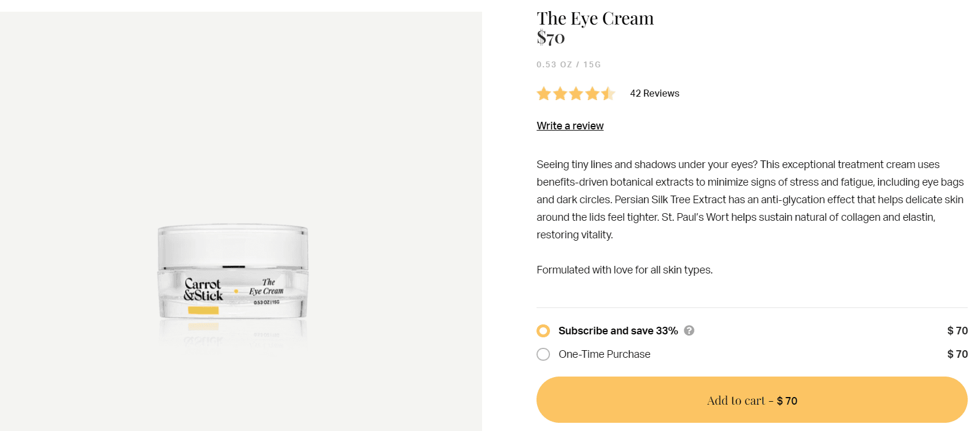Click the Formulated with love sentence
Image resolution: width=980 pixels, height=431 pixels.
pyautogui.click(x=624, y=270)
